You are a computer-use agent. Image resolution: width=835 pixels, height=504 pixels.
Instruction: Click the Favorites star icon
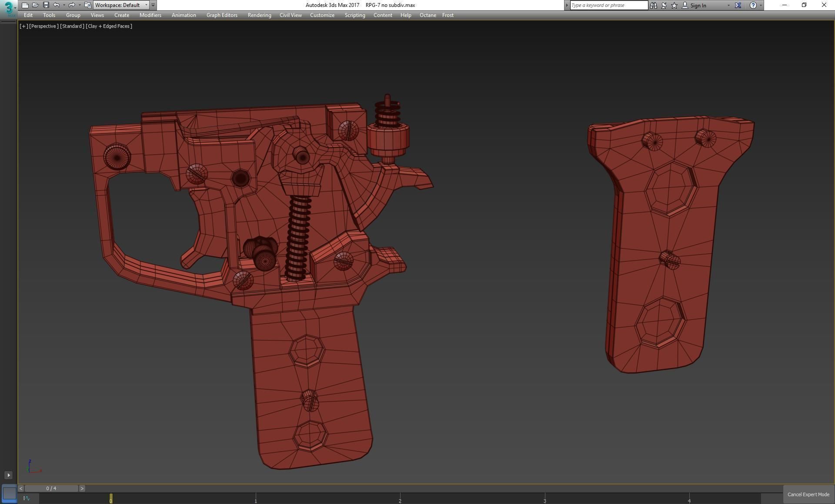(674, 5)
